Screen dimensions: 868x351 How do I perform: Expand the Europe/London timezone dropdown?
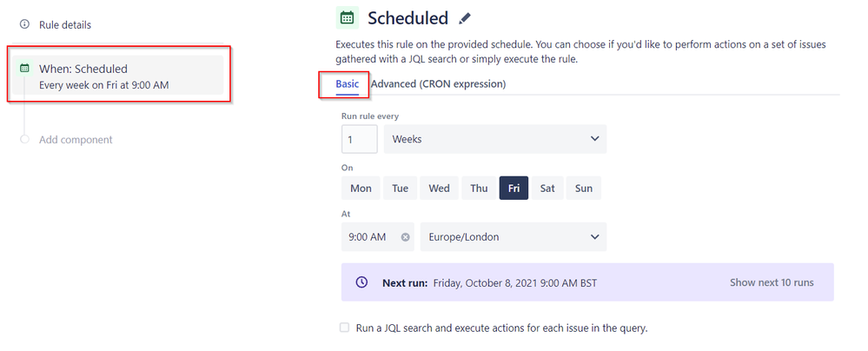pyautogui.click(x=513, y=236)
